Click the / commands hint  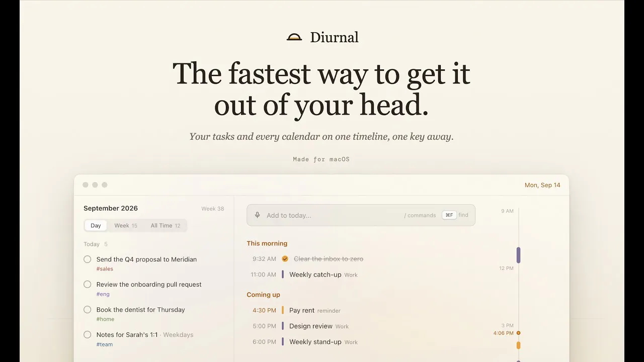(x=420, y=215)
